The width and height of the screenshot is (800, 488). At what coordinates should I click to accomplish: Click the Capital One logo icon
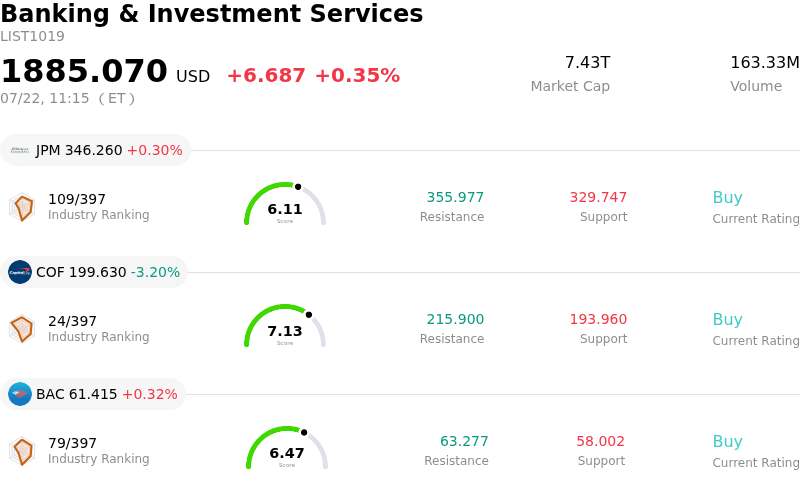pos(20,272)
